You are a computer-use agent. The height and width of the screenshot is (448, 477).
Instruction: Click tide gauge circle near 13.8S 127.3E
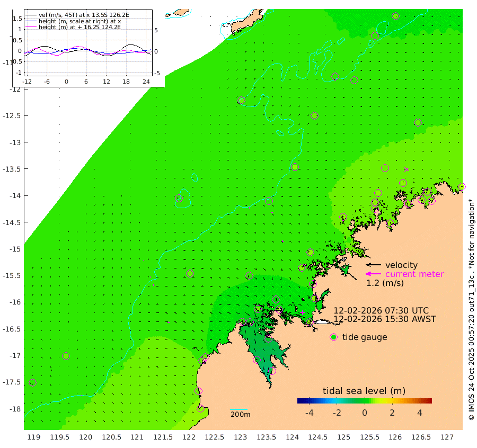462,186
